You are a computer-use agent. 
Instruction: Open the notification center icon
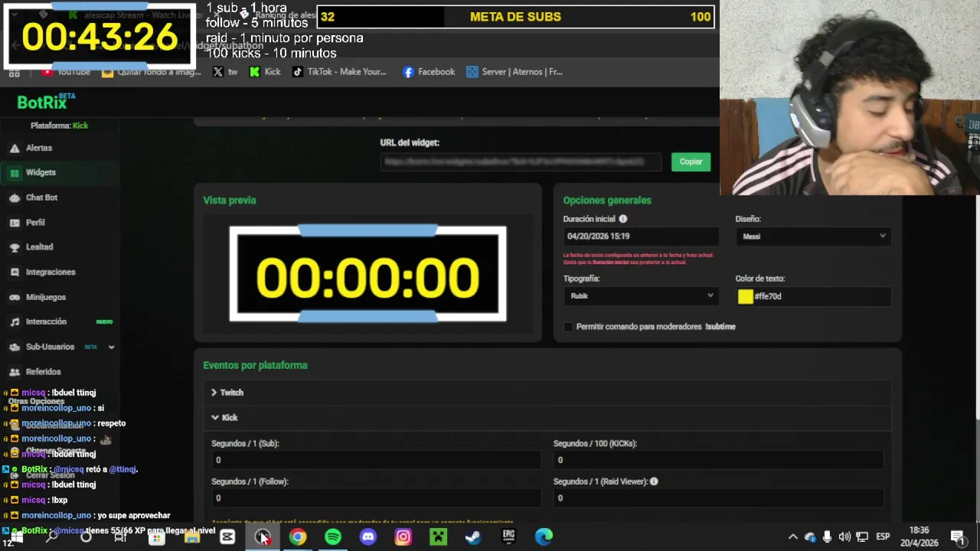tap(958, 536)
